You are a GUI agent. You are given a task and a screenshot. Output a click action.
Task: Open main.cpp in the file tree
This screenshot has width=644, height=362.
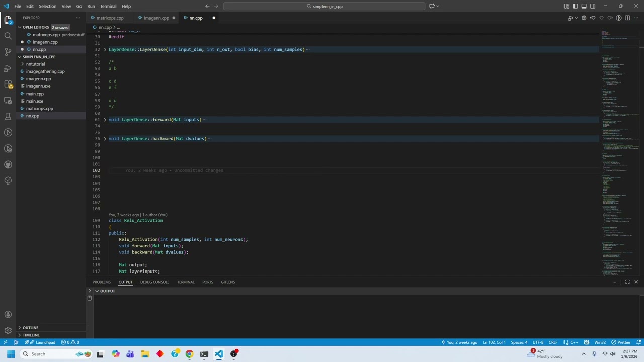click(35, 94)
